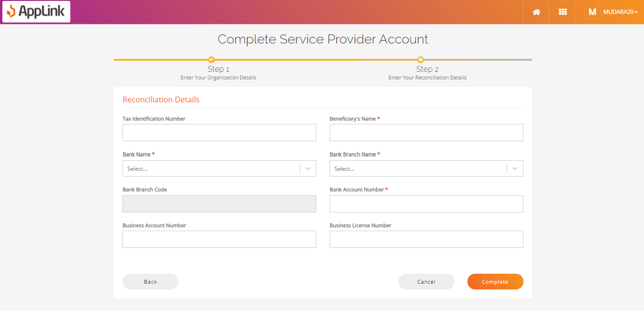Open the apps grid icon
This screenshot has width=644, height=311.
pos(563,12)
